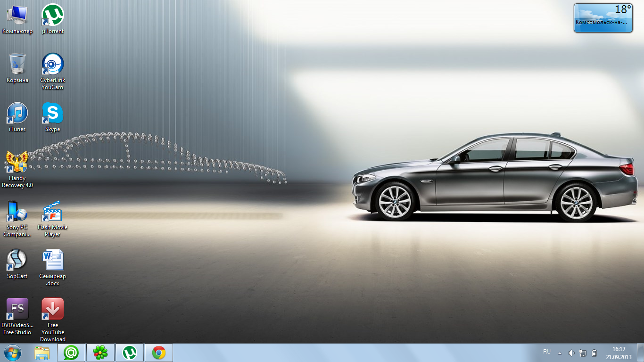
Task: Open the Windows Start menu
Action: pyautogui.click(x=13, y=353)
